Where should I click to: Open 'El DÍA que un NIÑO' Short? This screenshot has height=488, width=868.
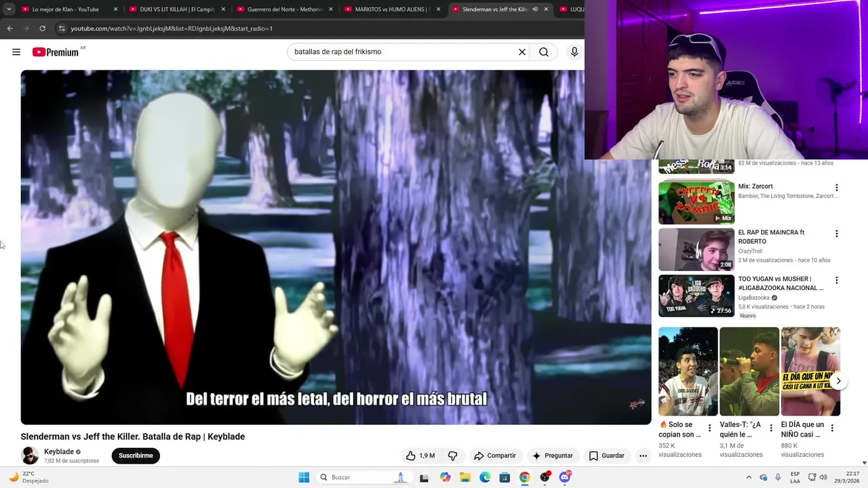click(810, 371)
